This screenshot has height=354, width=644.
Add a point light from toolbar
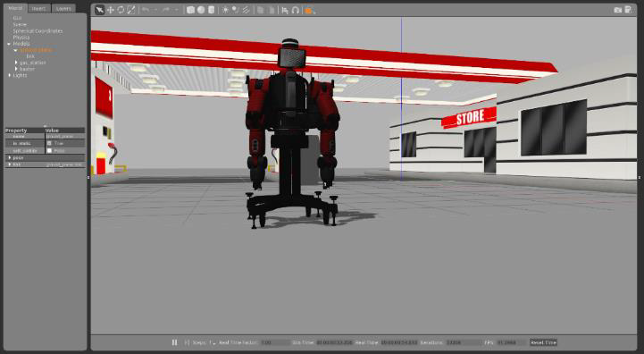pos(225,10)
